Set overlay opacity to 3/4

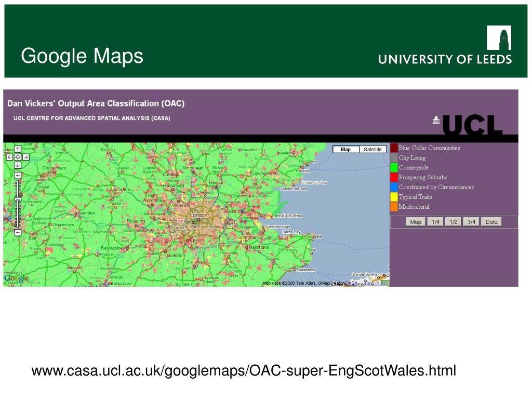click(x=471, y=222)
